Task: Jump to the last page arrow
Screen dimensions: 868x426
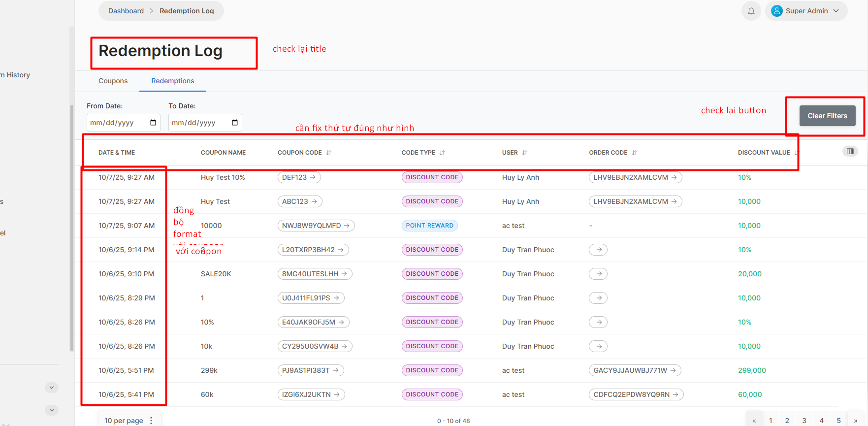Action: tap(856, 420)
